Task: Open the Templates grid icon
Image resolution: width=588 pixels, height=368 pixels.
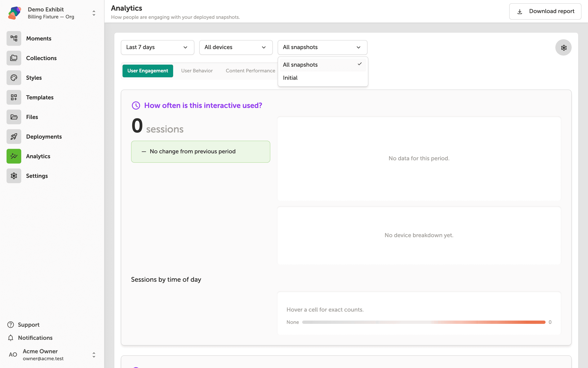Action: (x=14, y=97)
